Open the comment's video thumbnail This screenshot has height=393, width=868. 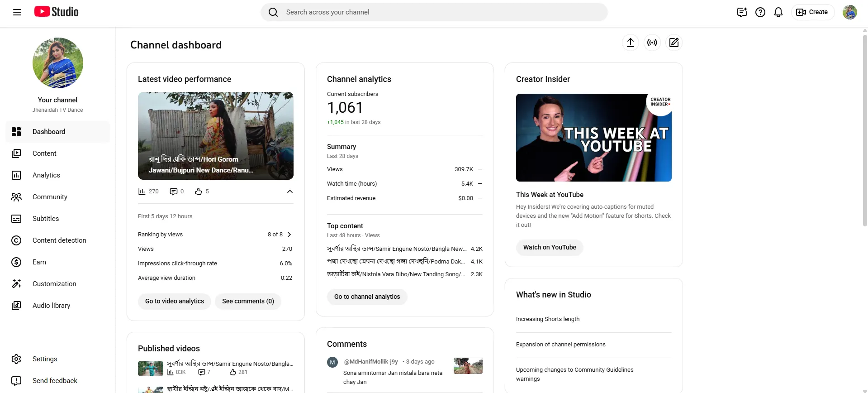coord(468,366)
